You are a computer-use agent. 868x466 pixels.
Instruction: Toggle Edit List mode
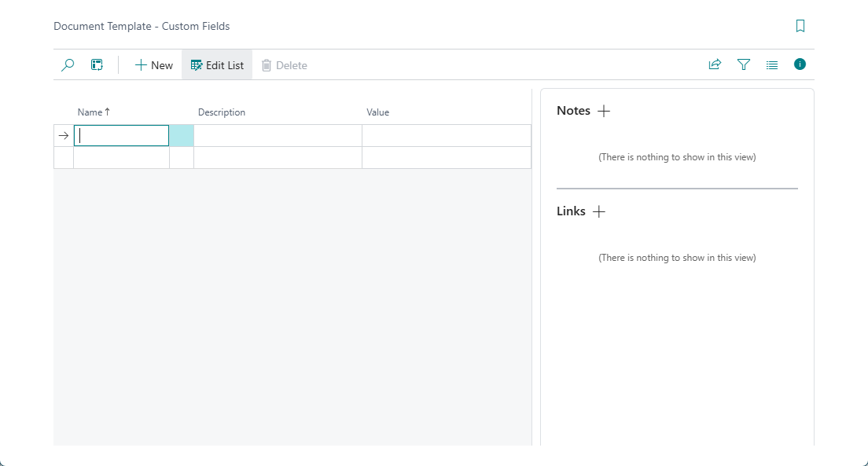(217, 65)
